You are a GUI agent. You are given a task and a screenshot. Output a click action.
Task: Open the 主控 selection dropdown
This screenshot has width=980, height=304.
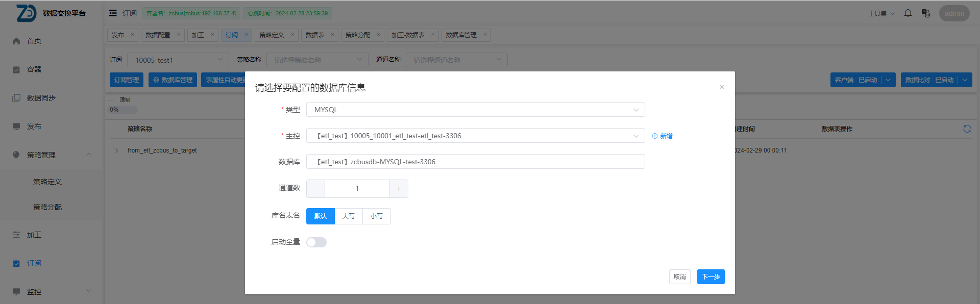475,136
